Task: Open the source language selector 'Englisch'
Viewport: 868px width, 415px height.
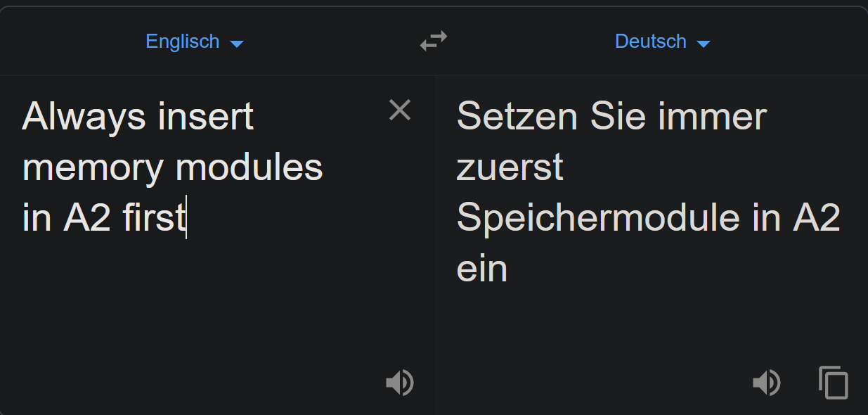Action: point(182,41)
